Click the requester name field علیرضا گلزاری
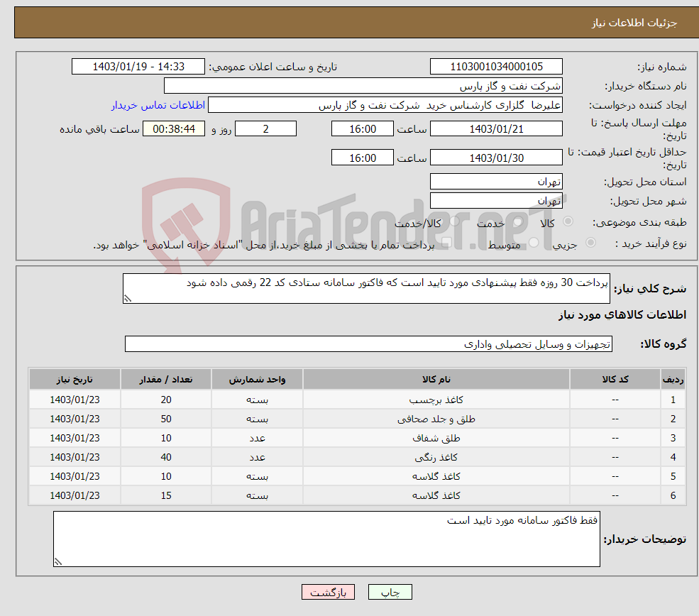This screenshot has height=616, width=699. pyautogui.click(x=385, y=105)
